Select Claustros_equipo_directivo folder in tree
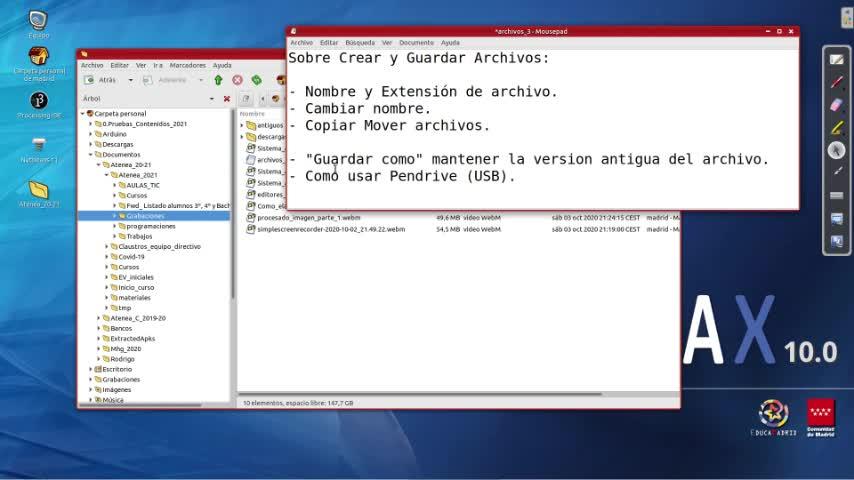The image size is (854, 480). point(159,247)
